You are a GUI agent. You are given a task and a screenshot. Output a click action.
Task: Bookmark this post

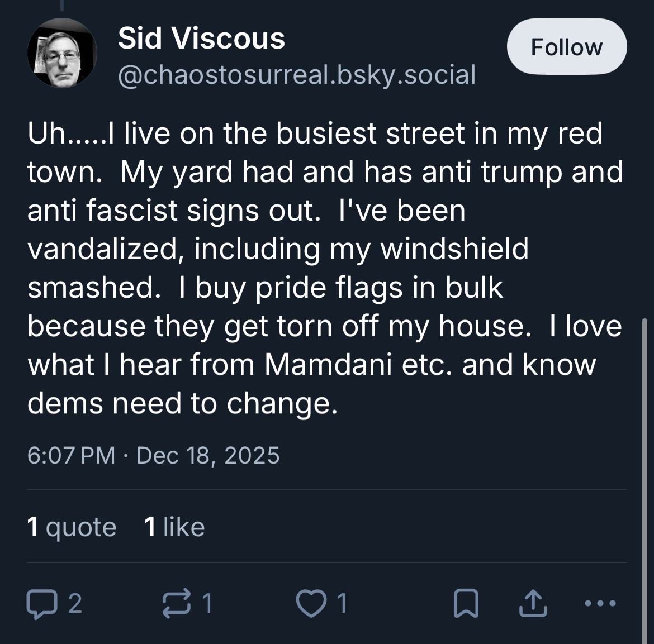pyautogui.click(x=466, y=603)
